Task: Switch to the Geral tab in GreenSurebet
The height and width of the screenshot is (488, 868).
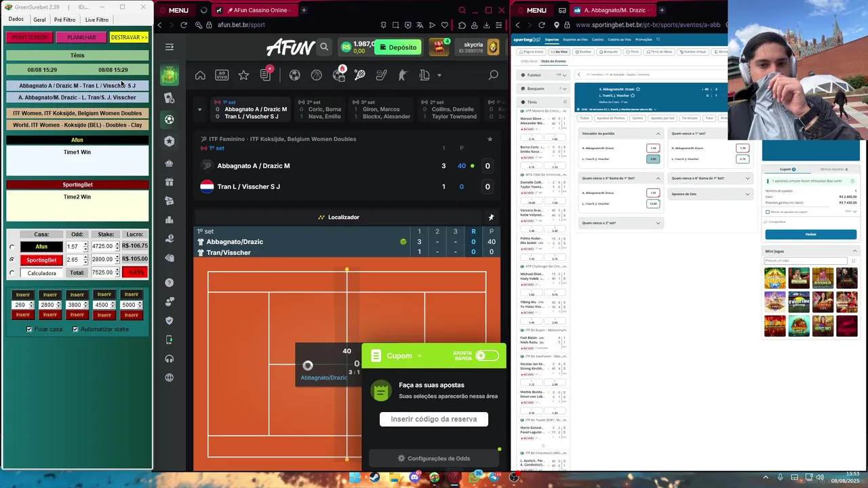Action: click(x=39, y=20)
